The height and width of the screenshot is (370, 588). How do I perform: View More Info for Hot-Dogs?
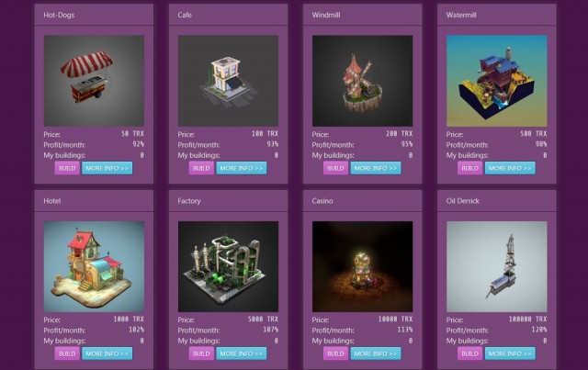point(107,168)
